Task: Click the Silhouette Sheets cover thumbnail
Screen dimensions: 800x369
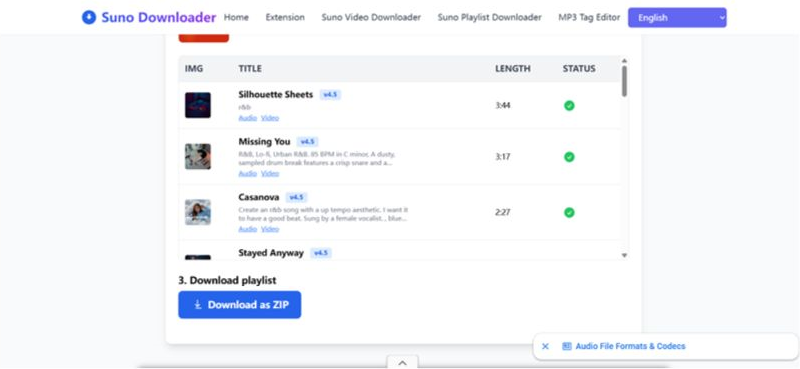Action: [198, 105]
